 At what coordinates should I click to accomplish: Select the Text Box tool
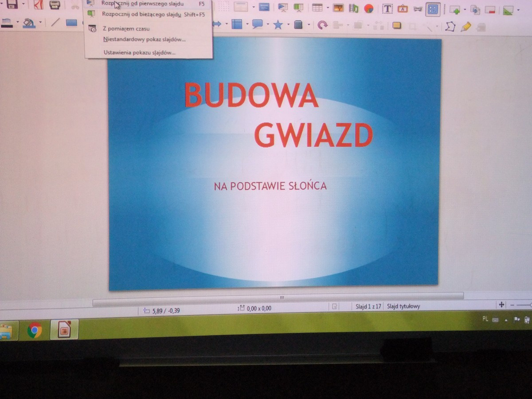(x=387, y=8)
